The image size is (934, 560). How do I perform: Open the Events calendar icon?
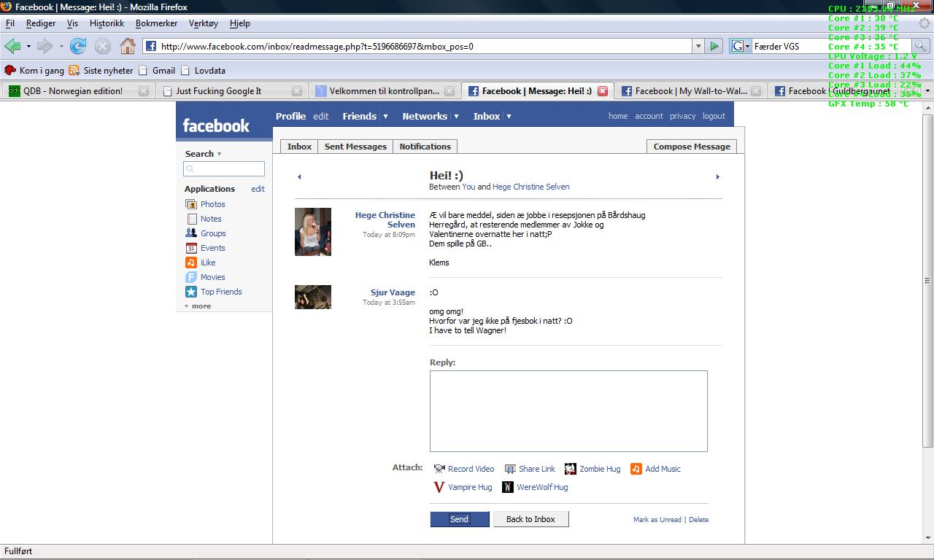coord(191,248)
